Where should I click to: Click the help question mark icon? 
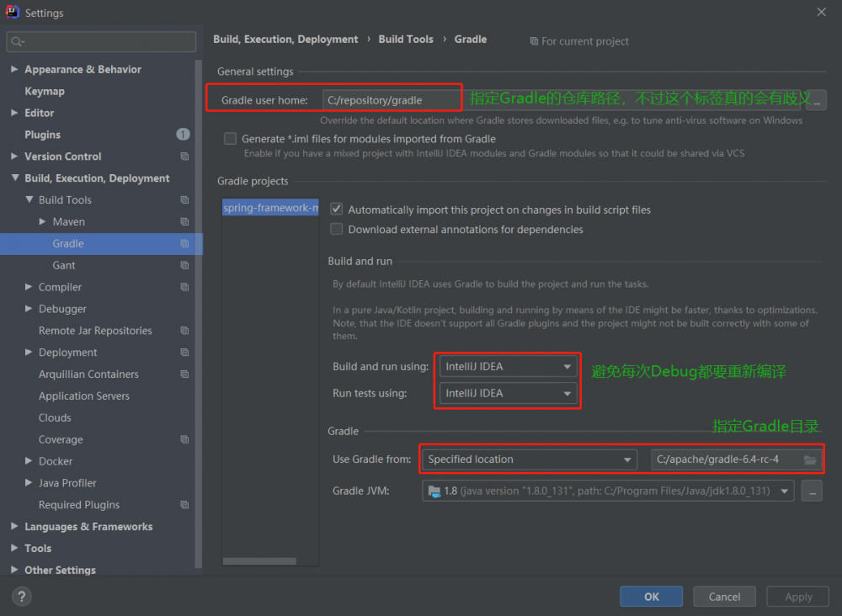click(x=21, y=596)
